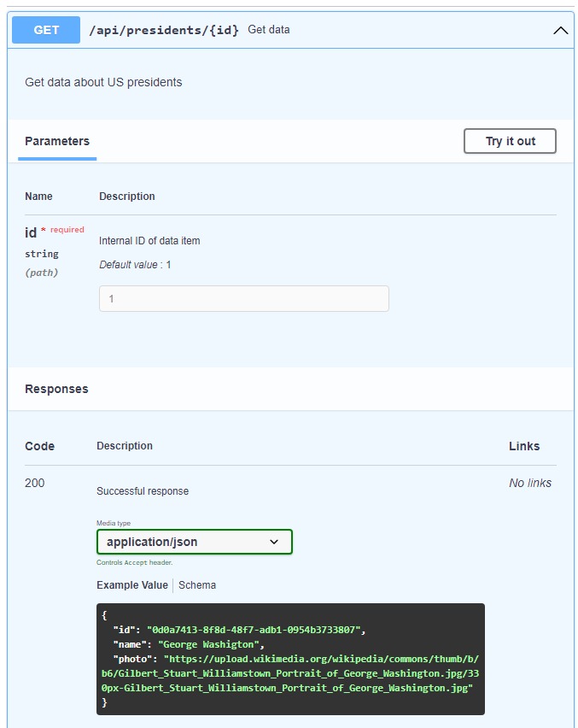578x728 pixels.
Task: Switch to the Schema tab
Action: coord(197,585)
